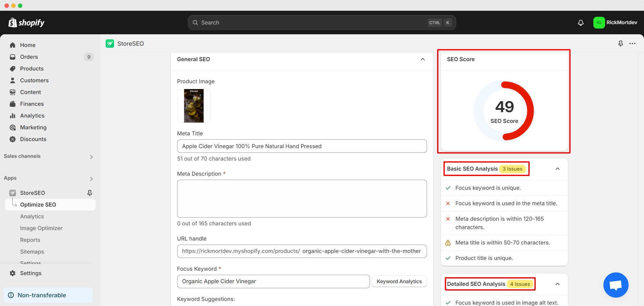Click the Non-transferable info icon
The image size is (644, 306).
pyautogui.click(x=11, y=295)
